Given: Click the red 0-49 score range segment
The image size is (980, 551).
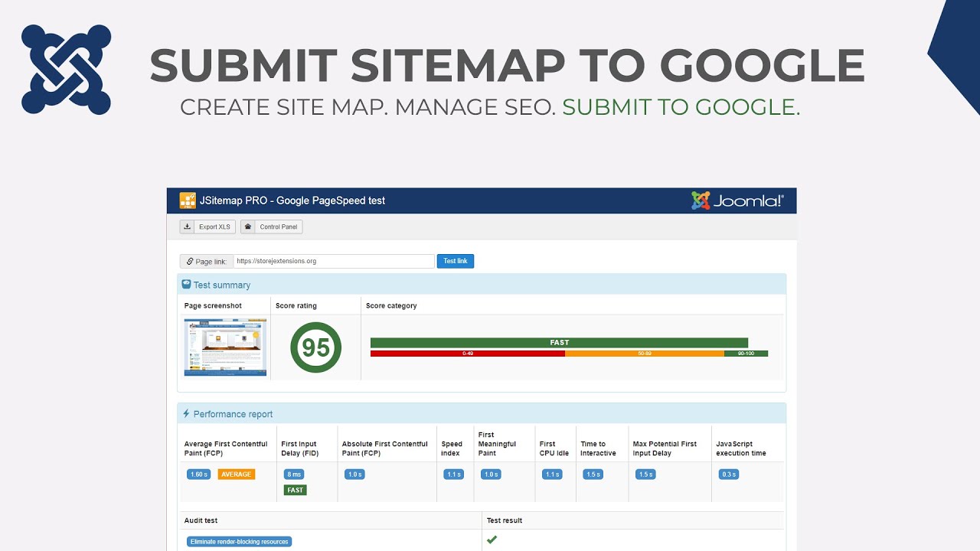Looking at the screenshot, I should pyautogui.click(x=468, y=354).
